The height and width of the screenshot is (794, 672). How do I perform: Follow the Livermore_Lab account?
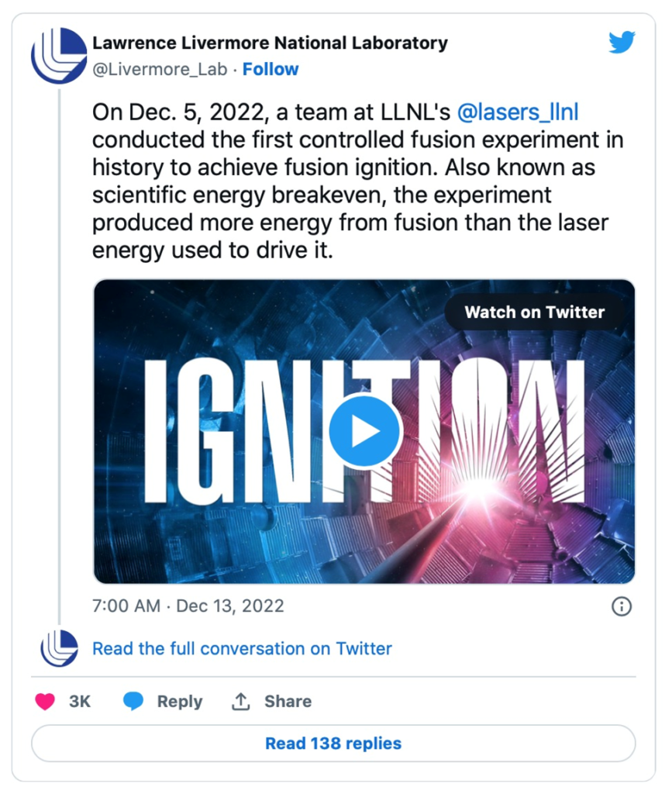[271, 69]
